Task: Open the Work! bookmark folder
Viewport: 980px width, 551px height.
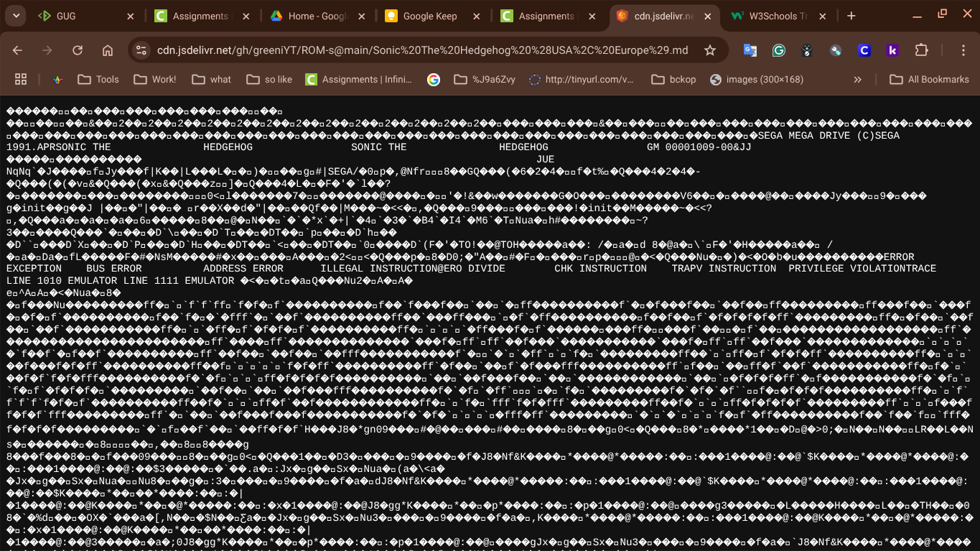Action: (154, 79)
